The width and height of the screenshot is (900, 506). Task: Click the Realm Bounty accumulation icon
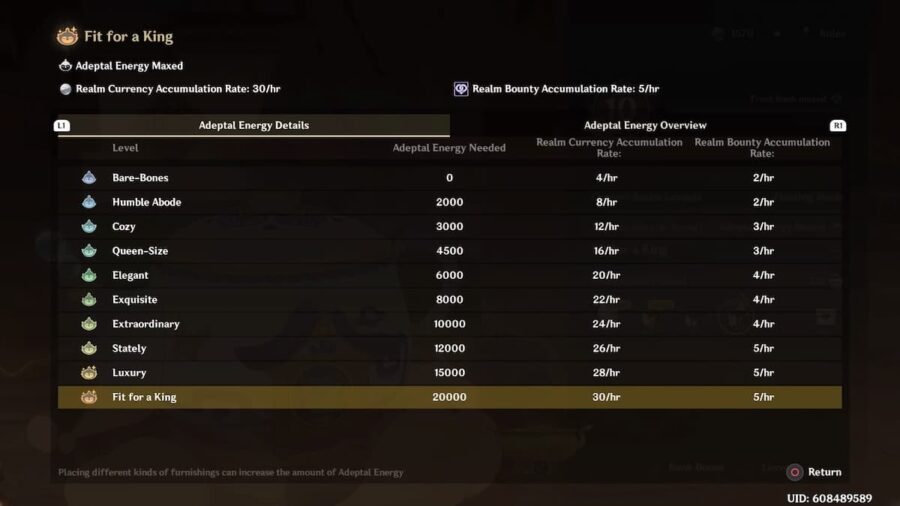pyautogui.click(x=461, y=89)
